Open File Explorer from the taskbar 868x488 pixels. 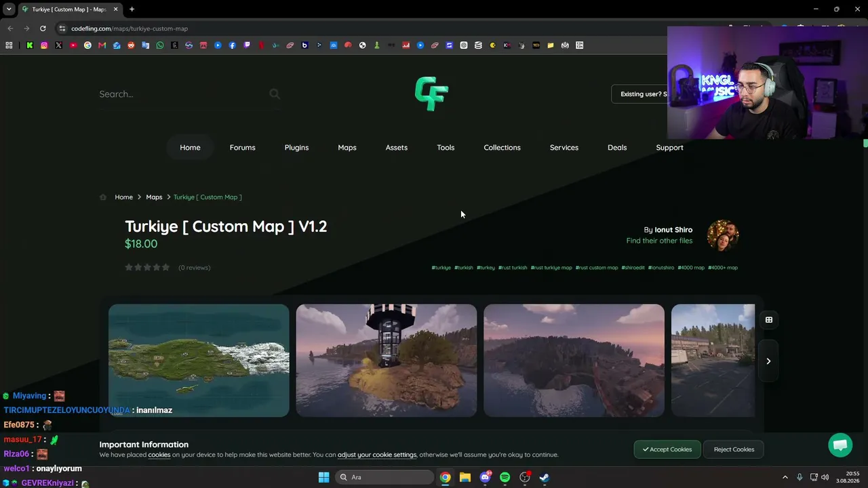465,477
